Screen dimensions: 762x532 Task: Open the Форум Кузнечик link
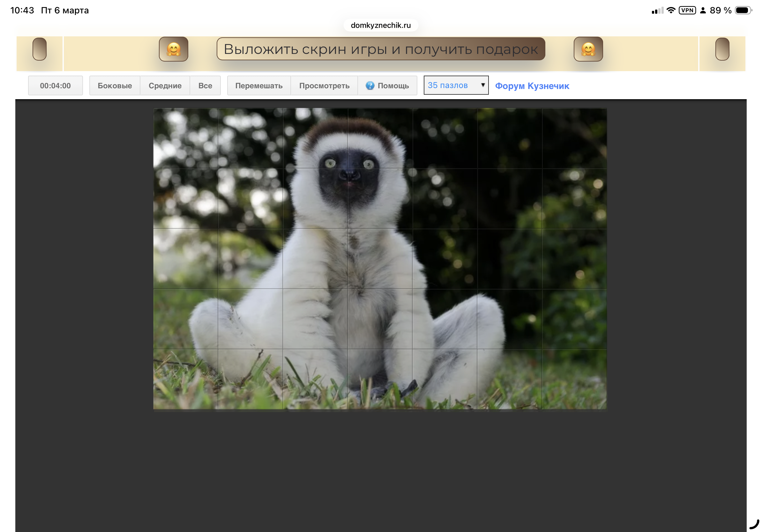(532, 86)
